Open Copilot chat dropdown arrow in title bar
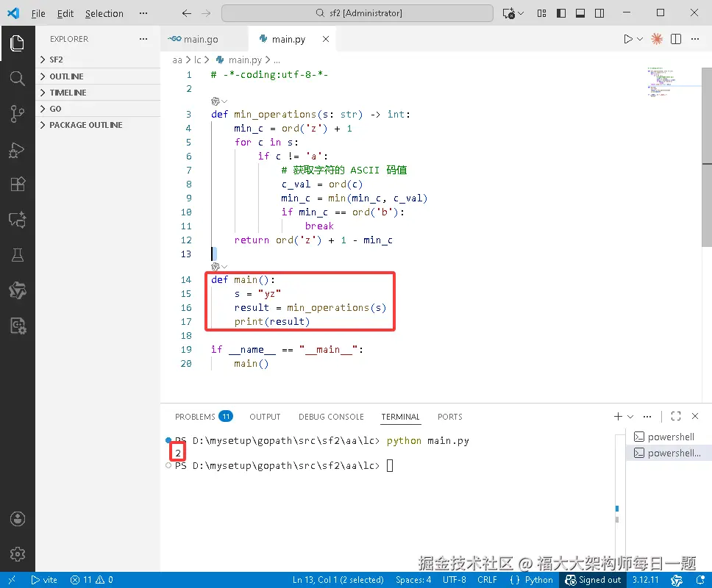 tap(521, 13)
